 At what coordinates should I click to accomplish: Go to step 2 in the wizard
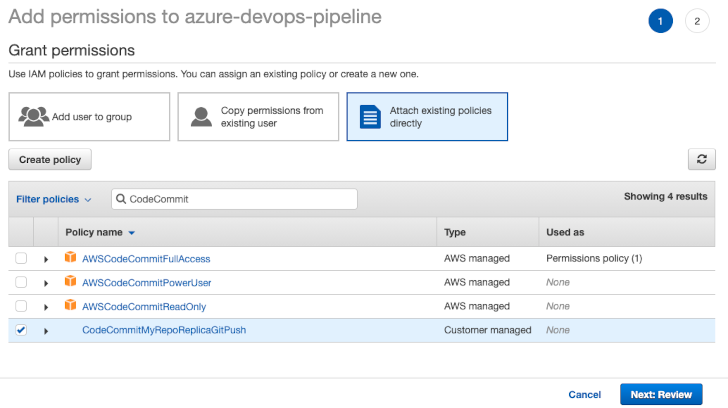[x=697, y=21]
